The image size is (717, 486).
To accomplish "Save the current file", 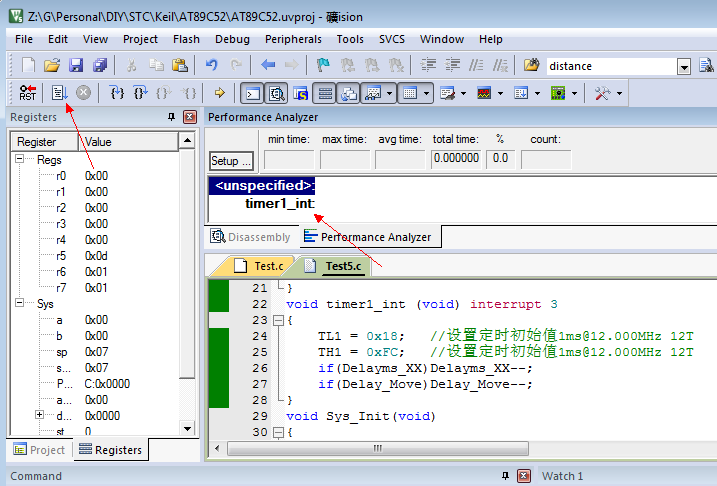I will (76, 65).
